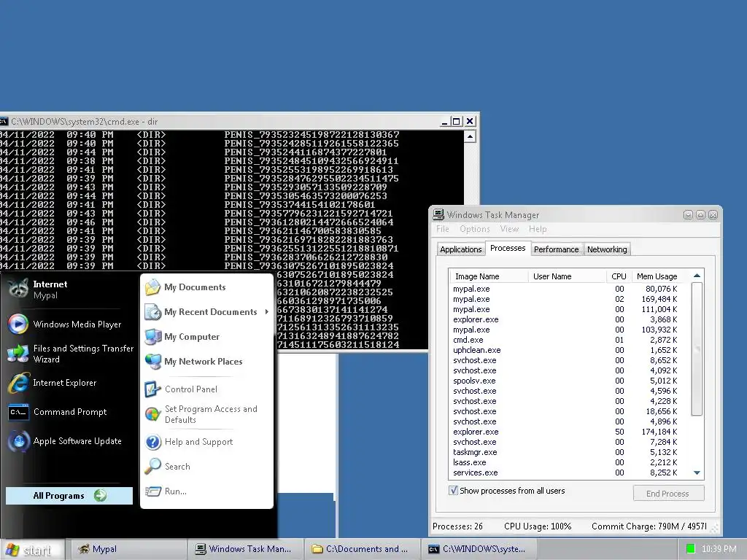This screenshot has height=560, width=747.
Task: Click the cmd.exe window title icon
Action: (x=4, y=122)
